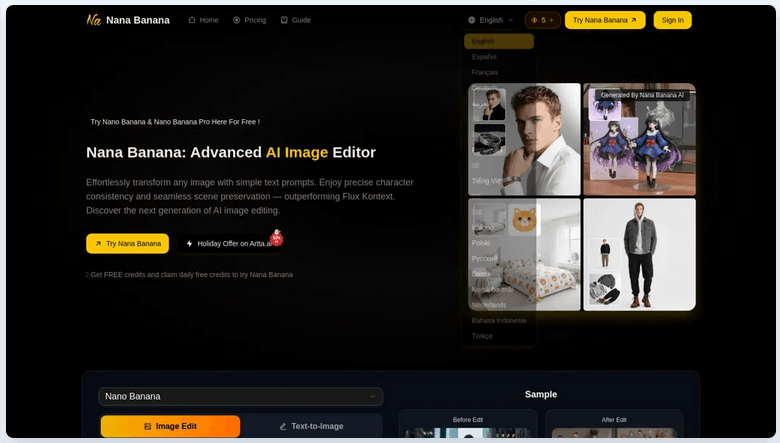
Task: Open the man in jacket sample image
Action: point(638,254)
